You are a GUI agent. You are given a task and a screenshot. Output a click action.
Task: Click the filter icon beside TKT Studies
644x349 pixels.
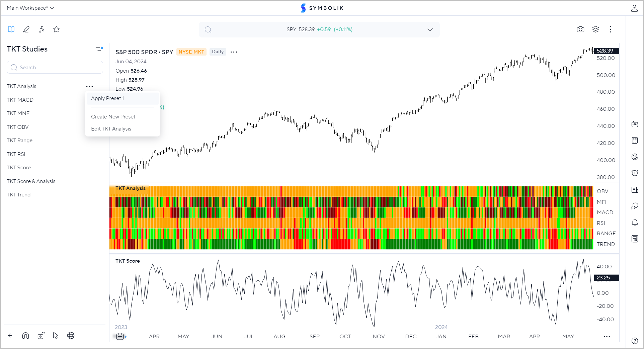pos(99,49)
